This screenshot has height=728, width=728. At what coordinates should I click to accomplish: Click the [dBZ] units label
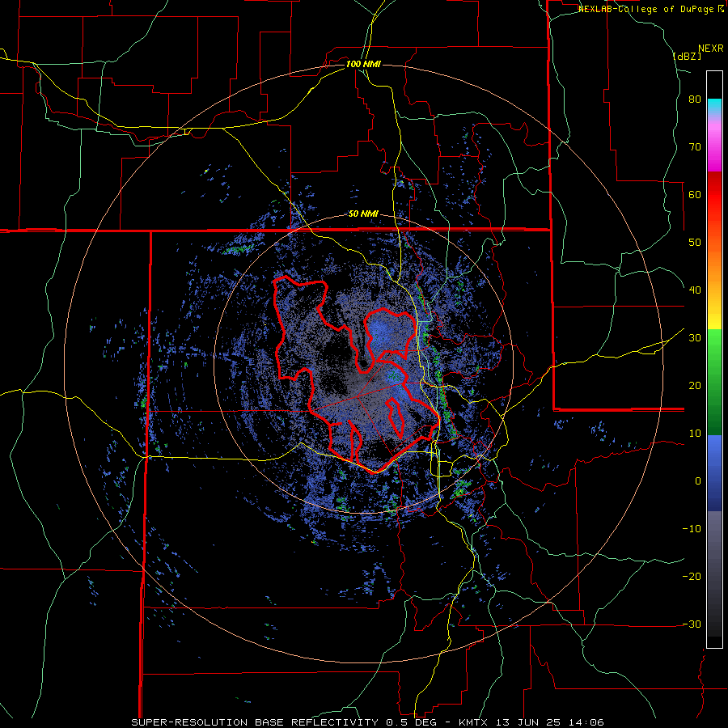(687, 56)
